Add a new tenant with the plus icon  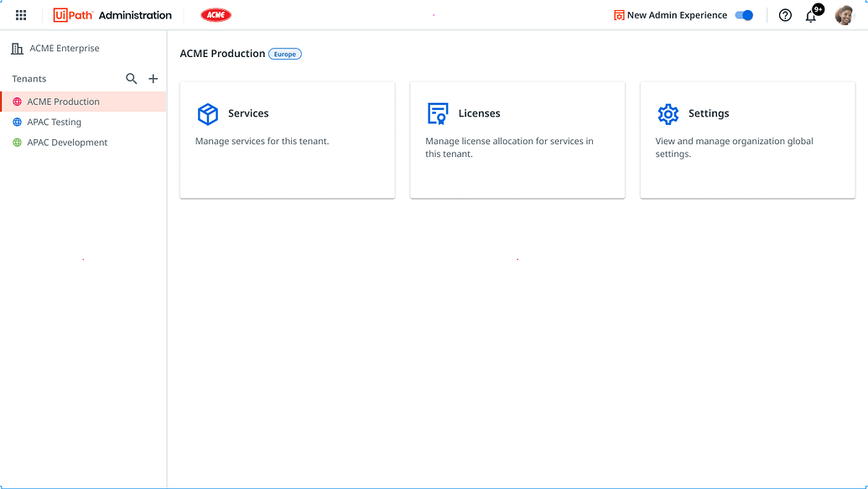point(153,78)
